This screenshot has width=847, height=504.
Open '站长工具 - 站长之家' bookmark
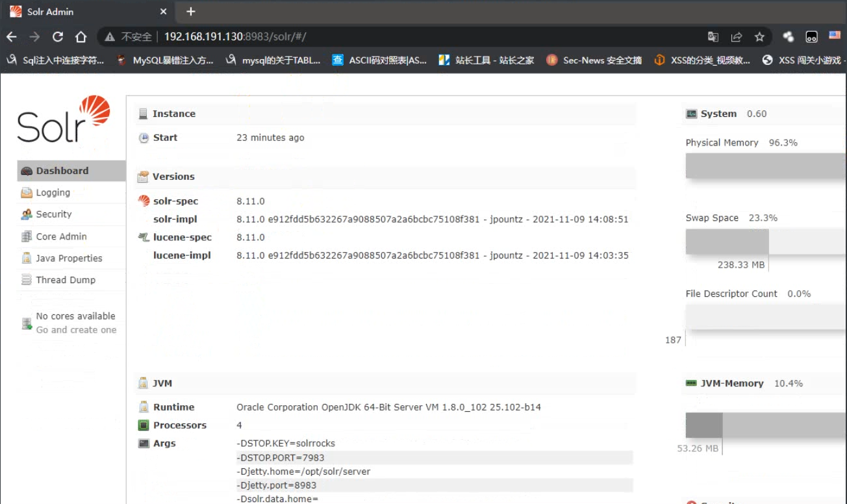[487, 60]
